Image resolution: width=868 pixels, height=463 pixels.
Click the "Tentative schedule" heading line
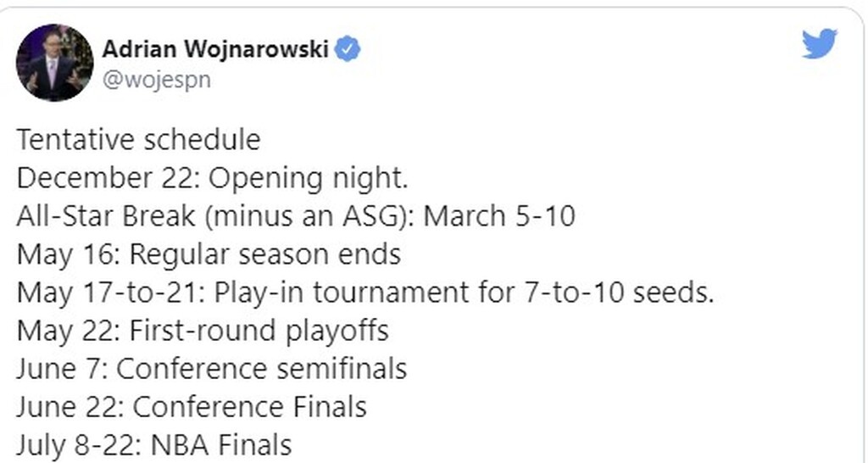tap(138, 139)
